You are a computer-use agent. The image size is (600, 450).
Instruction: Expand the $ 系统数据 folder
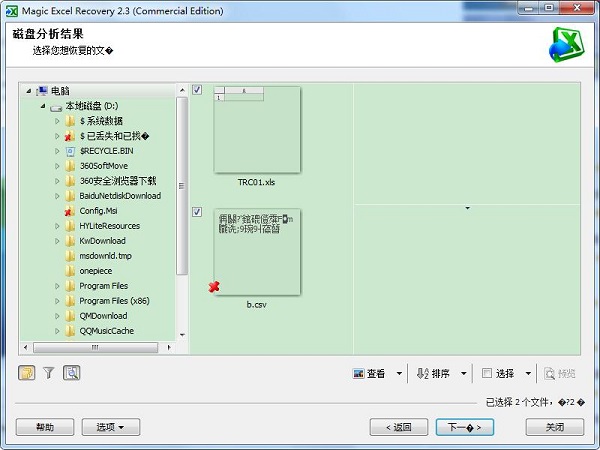(57, 121)
